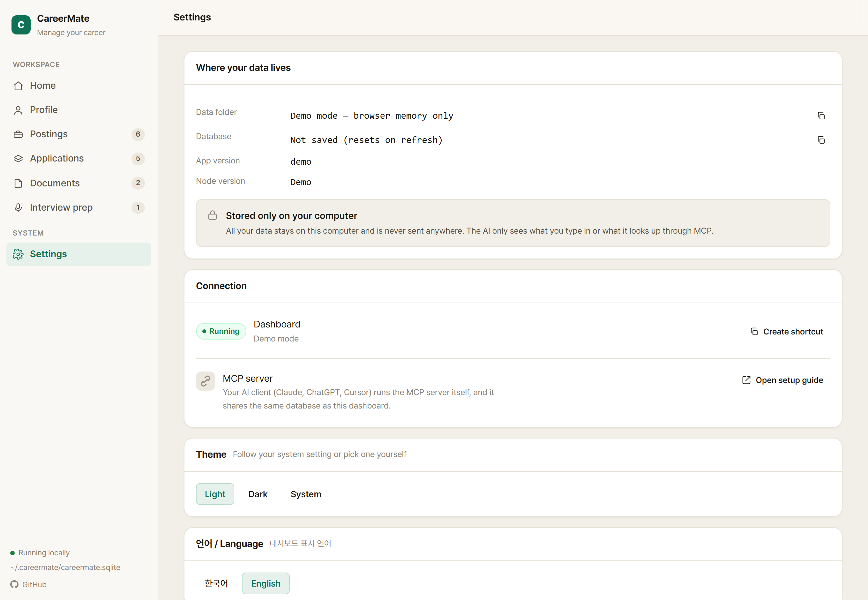Click the 'MCP server' label
Image resolution: width=868 pixels, height=600 pixels.
click(248, 378)
